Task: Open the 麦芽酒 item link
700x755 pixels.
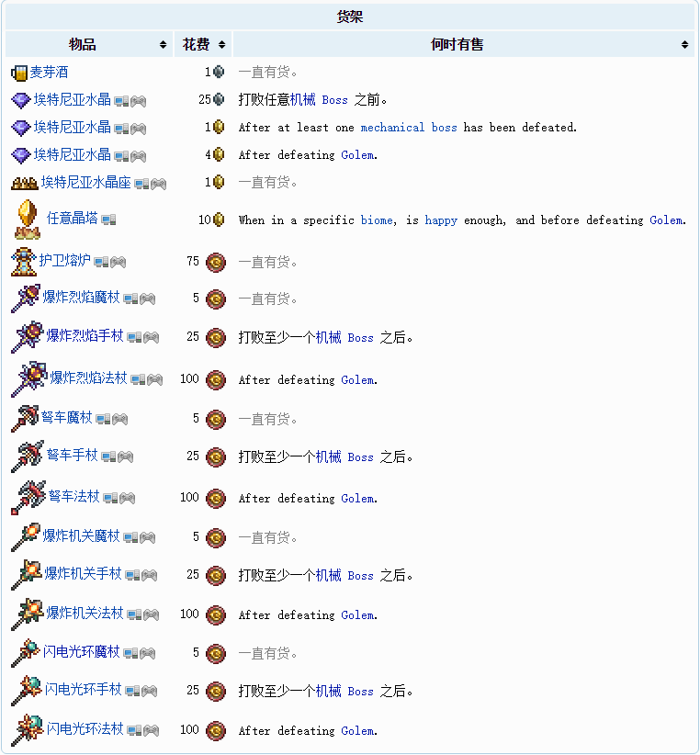Action: [x=49, y=73]
